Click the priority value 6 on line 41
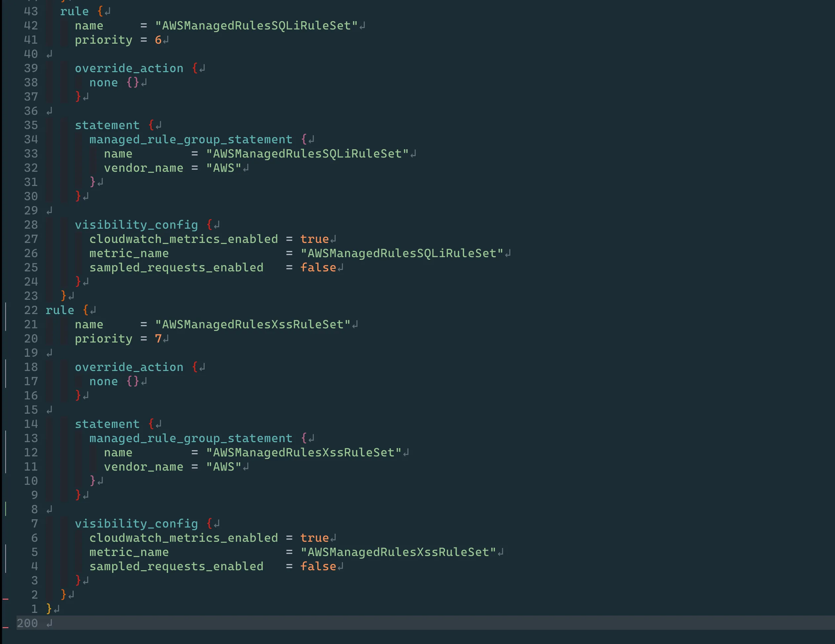Viewport: 835px width, 644px height. click(x=158, y=40)
